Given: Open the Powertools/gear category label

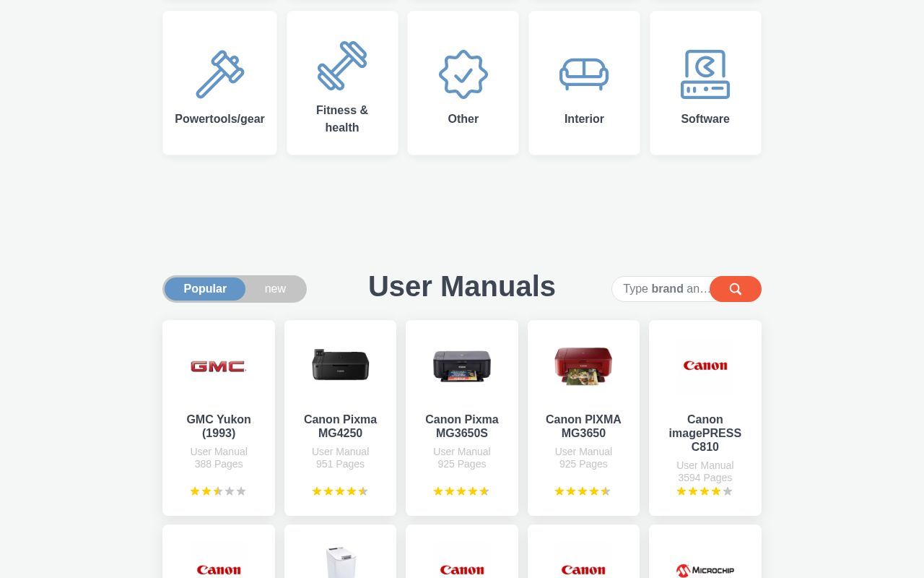Looking at the screenshot, I should [219, 119].
